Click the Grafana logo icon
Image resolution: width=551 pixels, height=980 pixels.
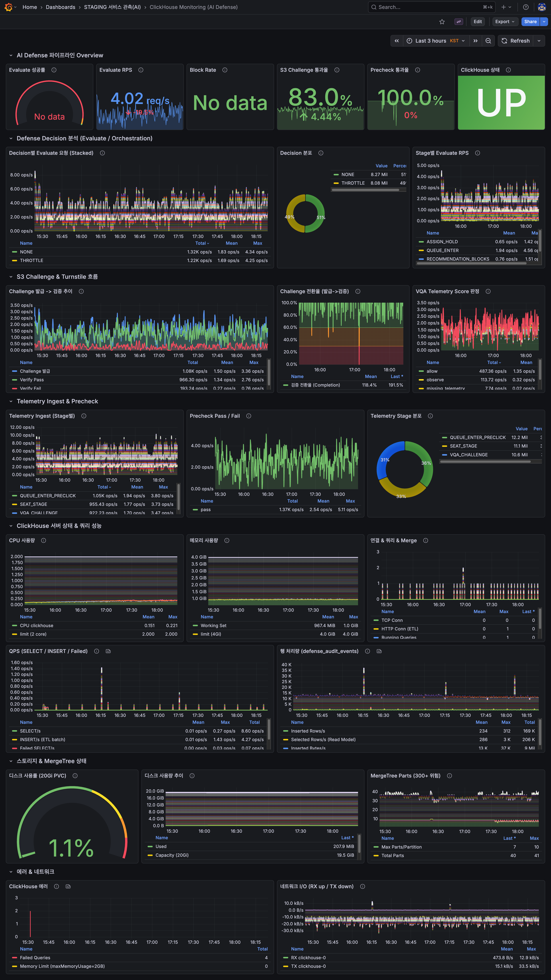8,7
